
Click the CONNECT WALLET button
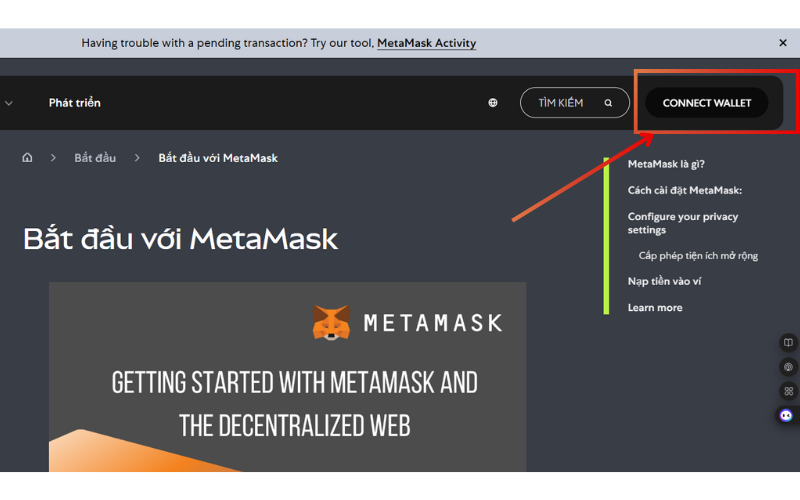[707, 103]
